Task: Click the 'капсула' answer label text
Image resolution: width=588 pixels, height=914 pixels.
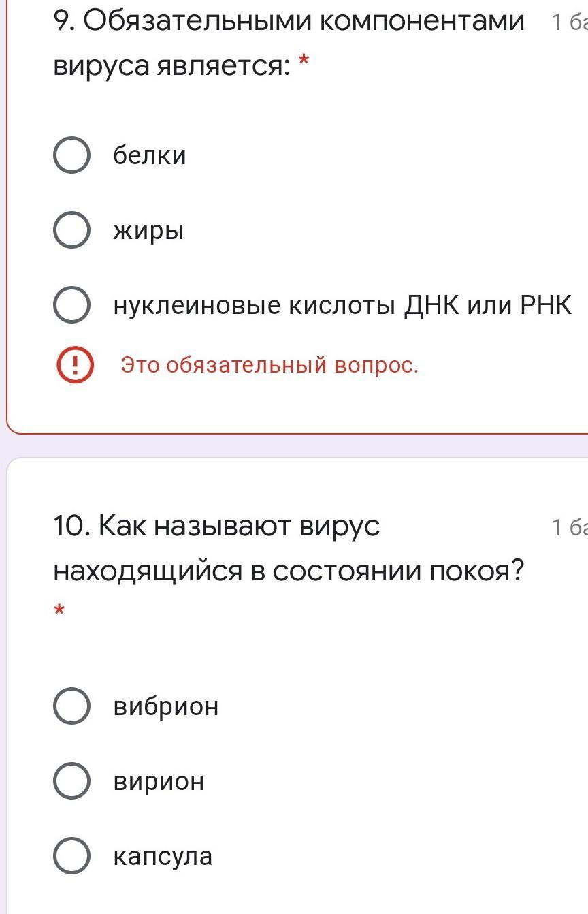Action: 163,856
